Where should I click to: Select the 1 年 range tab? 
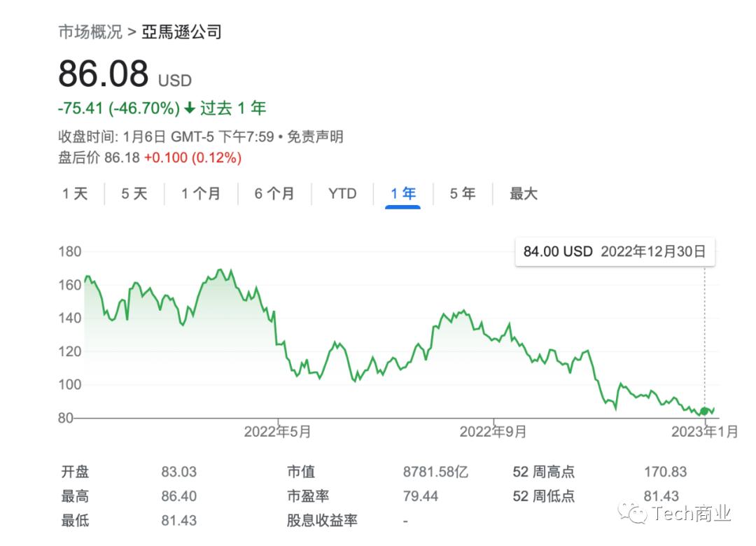click(403, 194)
